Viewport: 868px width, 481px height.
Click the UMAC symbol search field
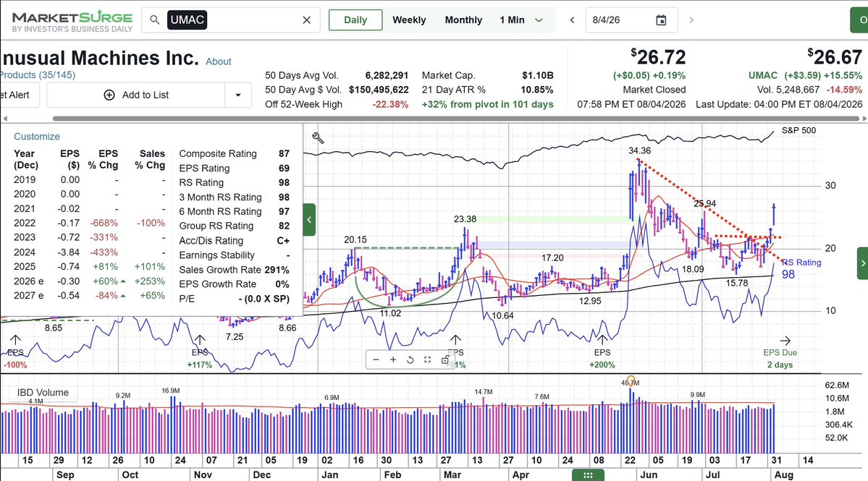[x=231, y=20]
